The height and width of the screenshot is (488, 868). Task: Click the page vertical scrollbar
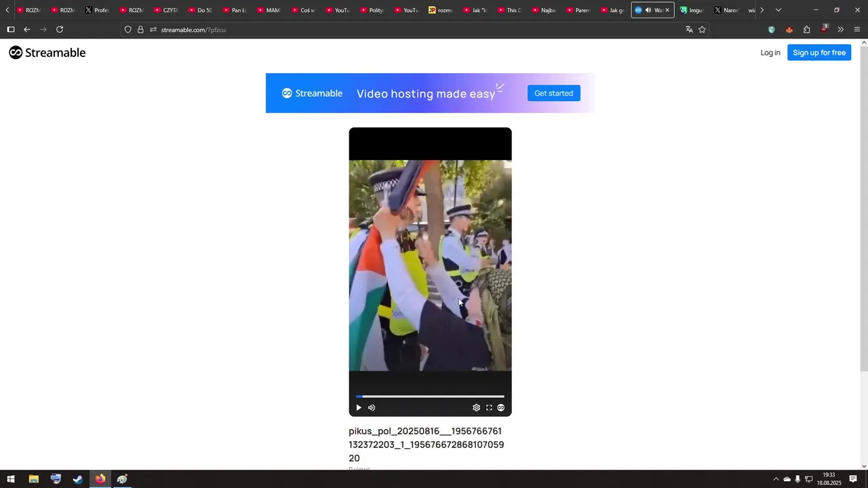(x=863, y=209)
